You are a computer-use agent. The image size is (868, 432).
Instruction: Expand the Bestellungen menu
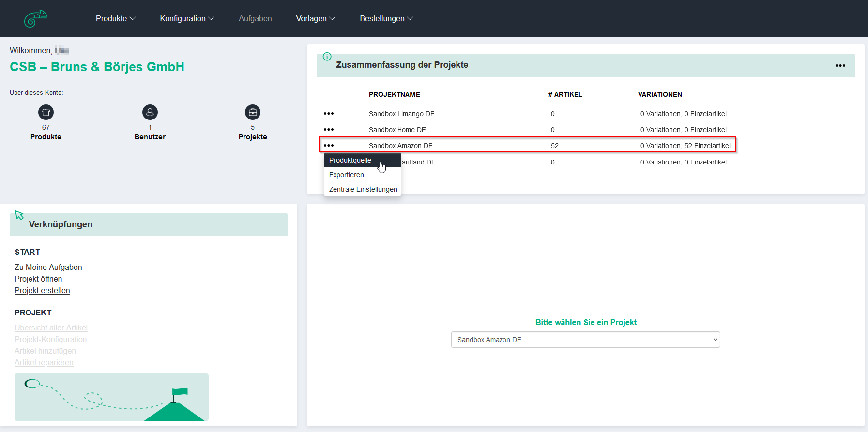click(386, 18)
